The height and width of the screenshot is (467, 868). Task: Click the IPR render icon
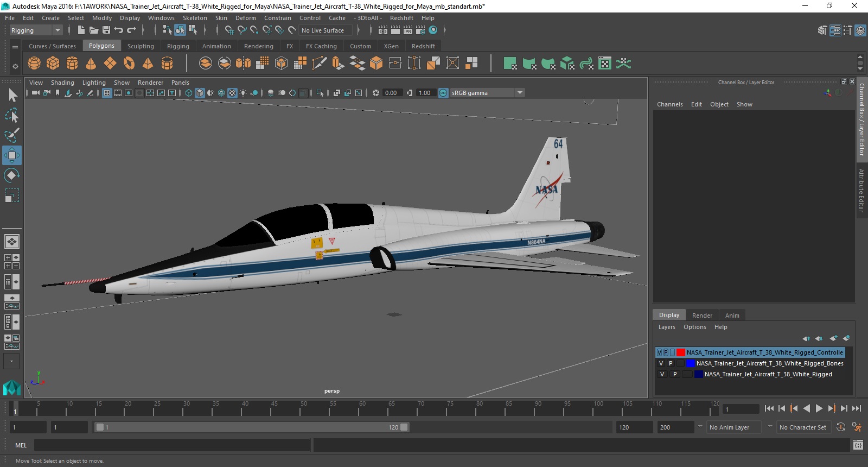pos(408,30)
